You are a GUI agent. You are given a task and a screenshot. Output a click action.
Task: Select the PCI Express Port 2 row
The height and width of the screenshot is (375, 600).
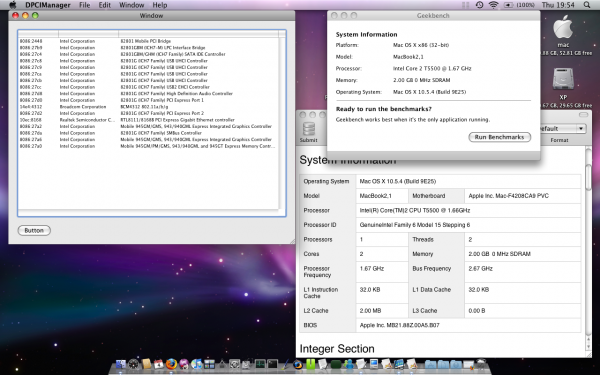click(148, 113)
